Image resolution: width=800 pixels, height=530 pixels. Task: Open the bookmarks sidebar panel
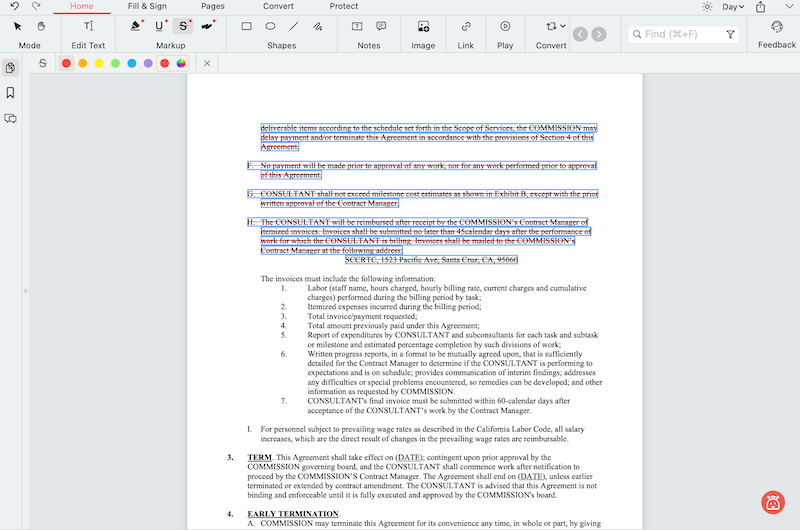tap(10, 93)
